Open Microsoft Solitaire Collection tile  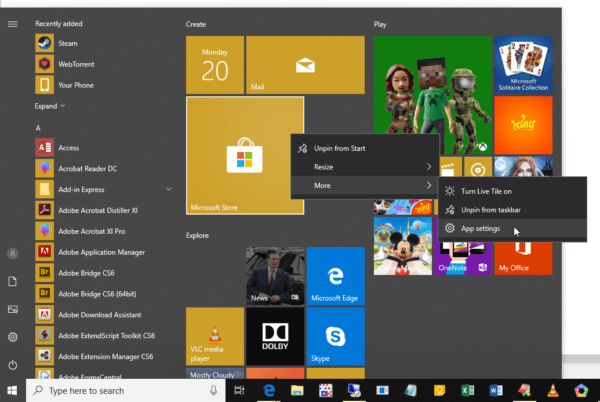pos(523,65)
